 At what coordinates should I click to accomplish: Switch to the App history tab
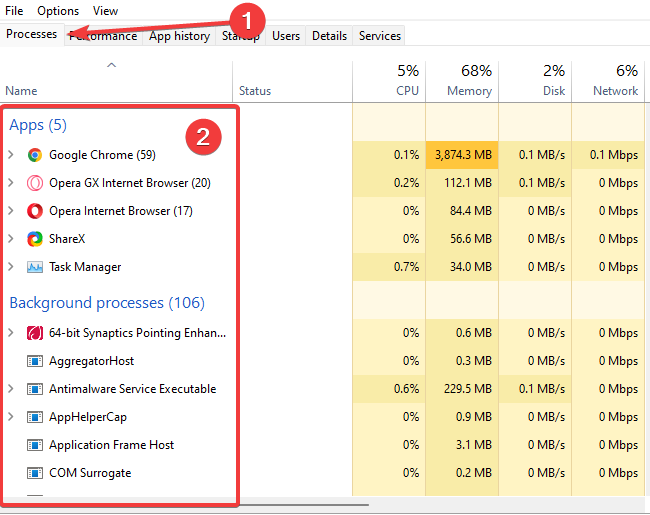tap(179, 36)
